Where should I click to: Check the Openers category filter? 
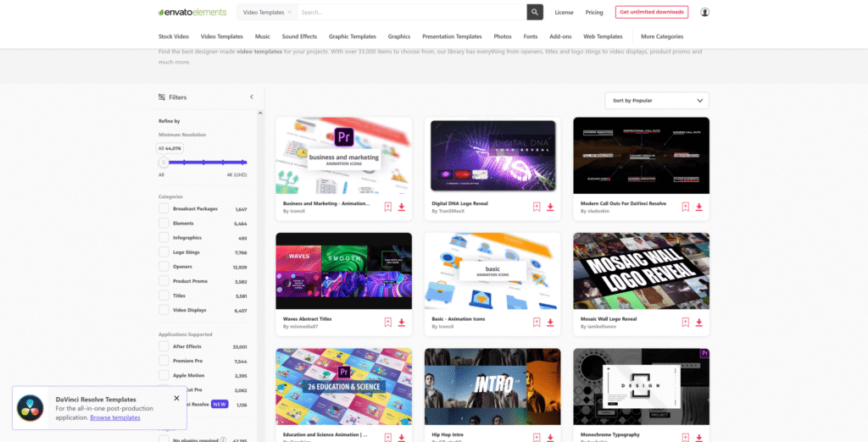point(164,266)
